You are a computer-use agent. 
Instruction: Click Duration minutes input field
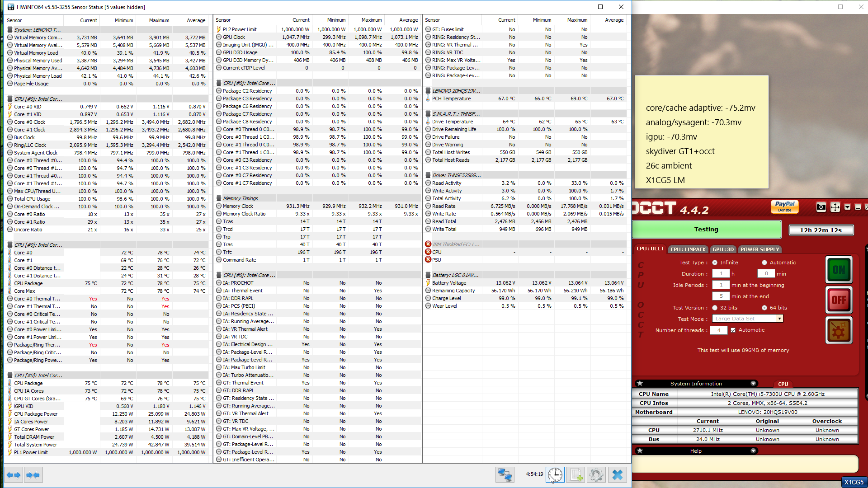766,274
